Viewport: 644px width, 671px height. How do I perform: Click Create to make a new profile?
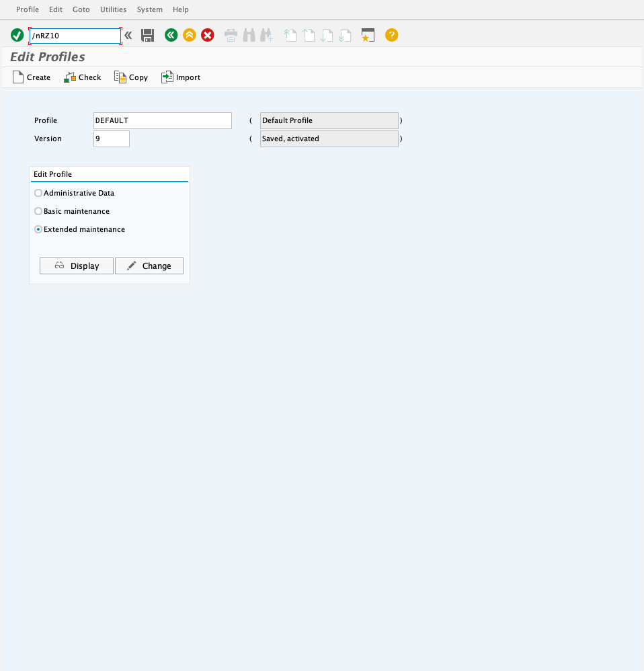point(31,77)
